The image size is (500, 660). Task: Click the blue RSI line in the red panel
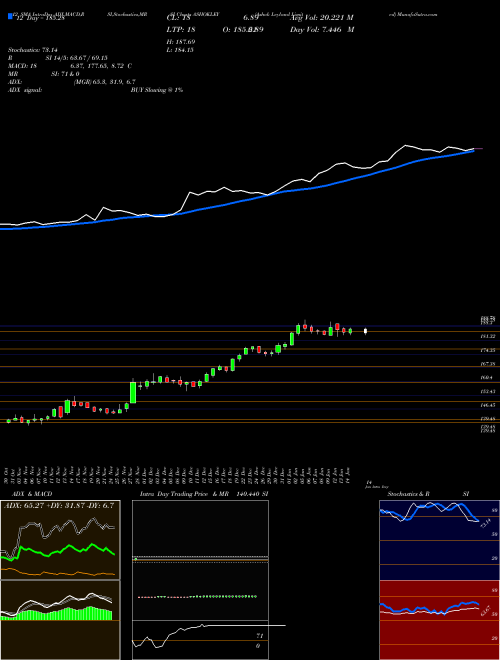[x=429, y=608]
